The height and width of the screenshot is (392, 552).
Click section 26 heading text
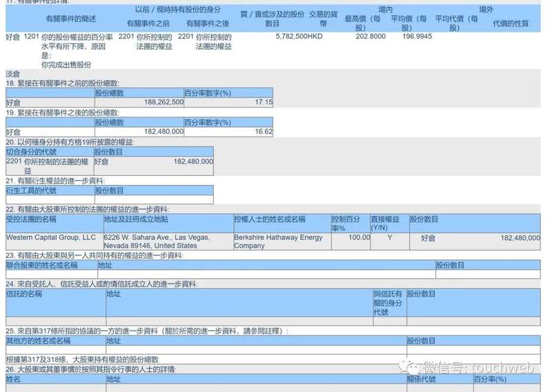(90, 369)
